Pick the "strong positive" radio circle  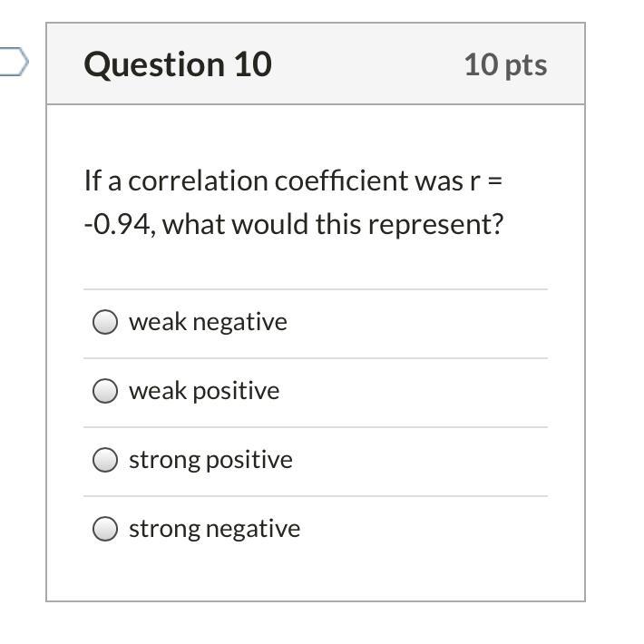(105, 460)
